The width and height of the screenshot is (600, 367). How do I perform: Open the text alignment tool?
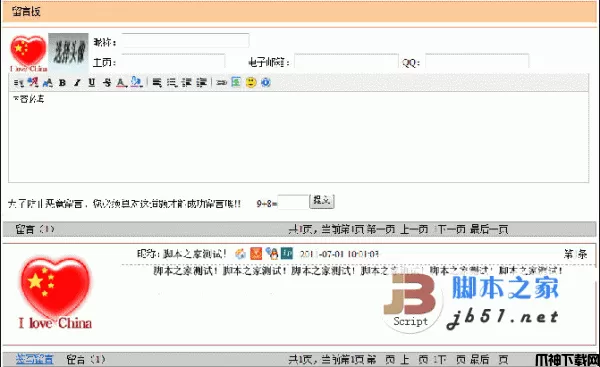[157, 82]
